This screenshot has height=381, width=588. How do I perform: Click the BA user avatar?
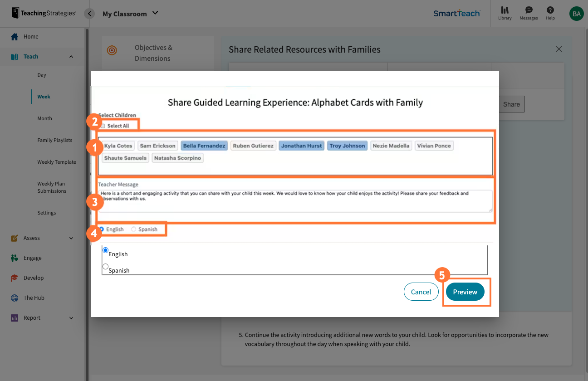click(x=576, y=14)
